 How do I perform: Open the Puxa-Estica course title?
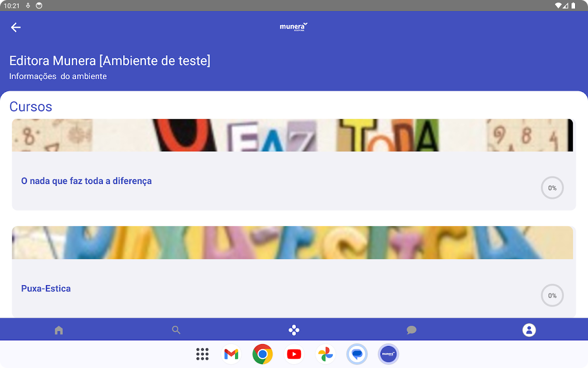click(x=46, y=289)
